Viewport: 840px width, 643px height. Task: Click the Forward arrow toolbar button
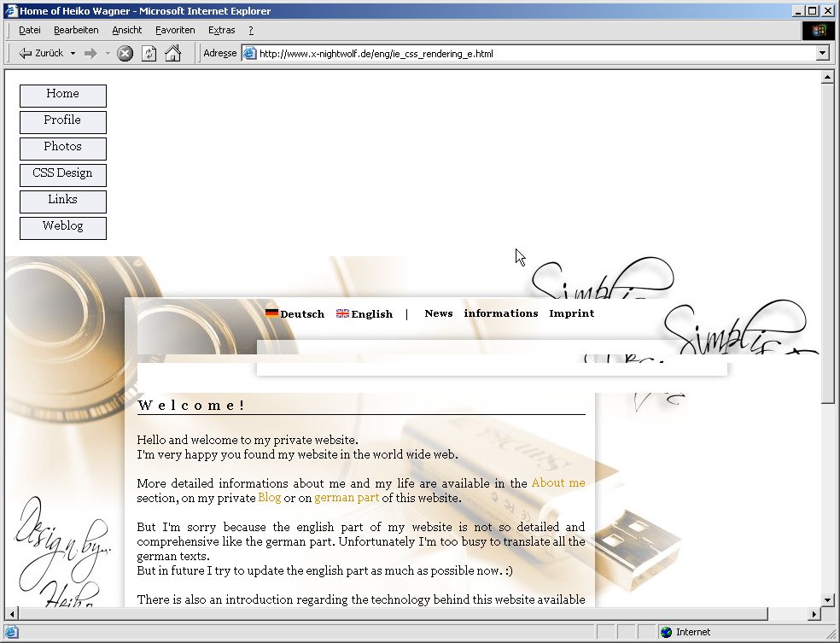pyautogui.click(x=90, y=53)
